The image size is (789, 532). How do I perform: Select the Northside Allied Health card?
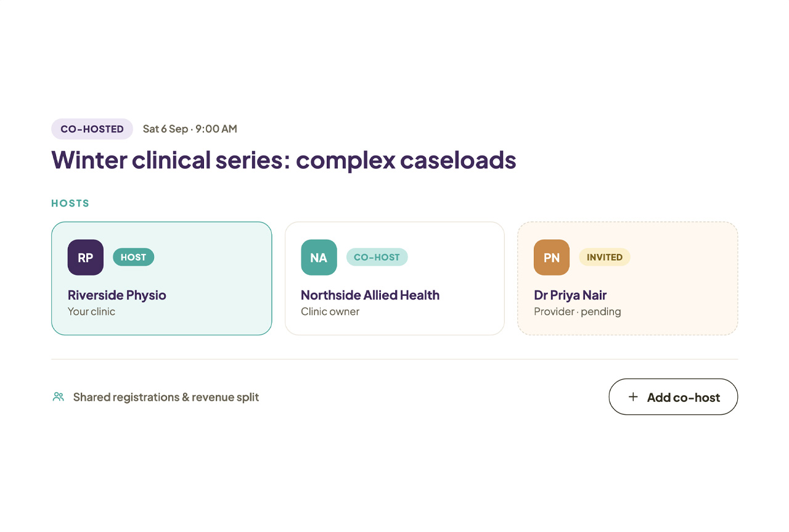[x=394, y=278]
